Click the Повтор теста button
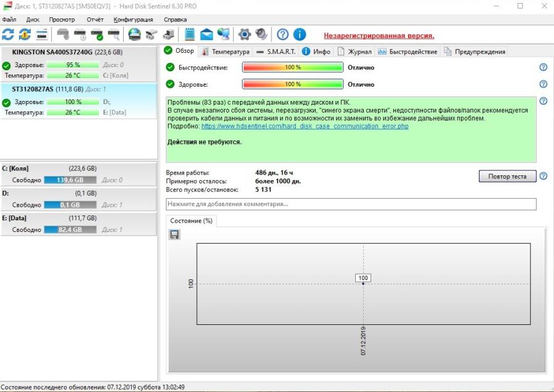554x392 pixels. [x=507, y=177]
